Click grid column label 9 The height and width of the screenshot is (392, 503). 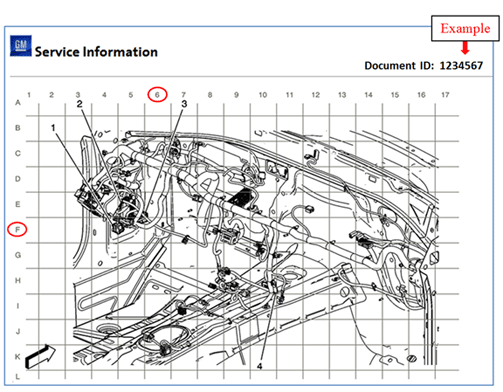tap(236, 95)
